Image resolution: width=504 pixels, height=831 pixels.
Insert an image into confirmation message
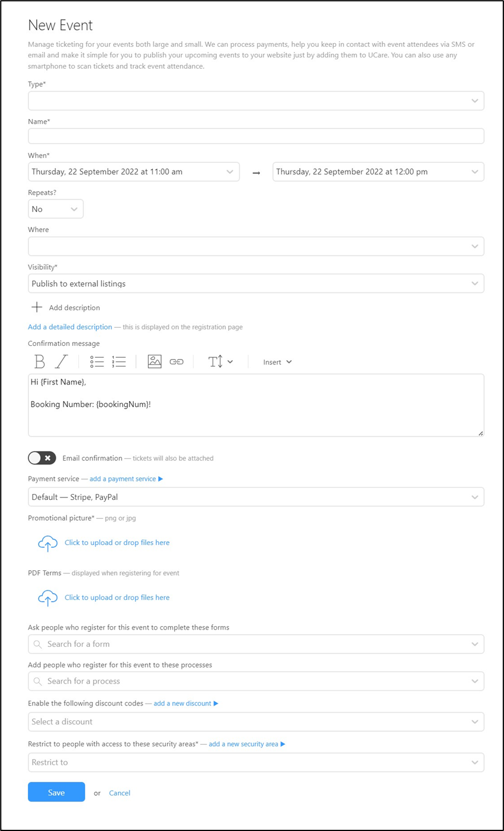coord(155,361)
